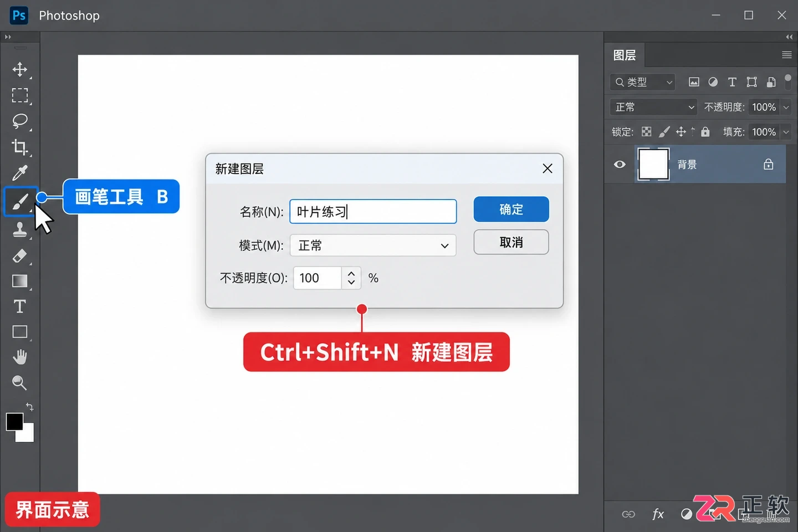798x532 pixels.
Task: Open the layers panel hamburger menu
Action: click(x=786, y=55)
